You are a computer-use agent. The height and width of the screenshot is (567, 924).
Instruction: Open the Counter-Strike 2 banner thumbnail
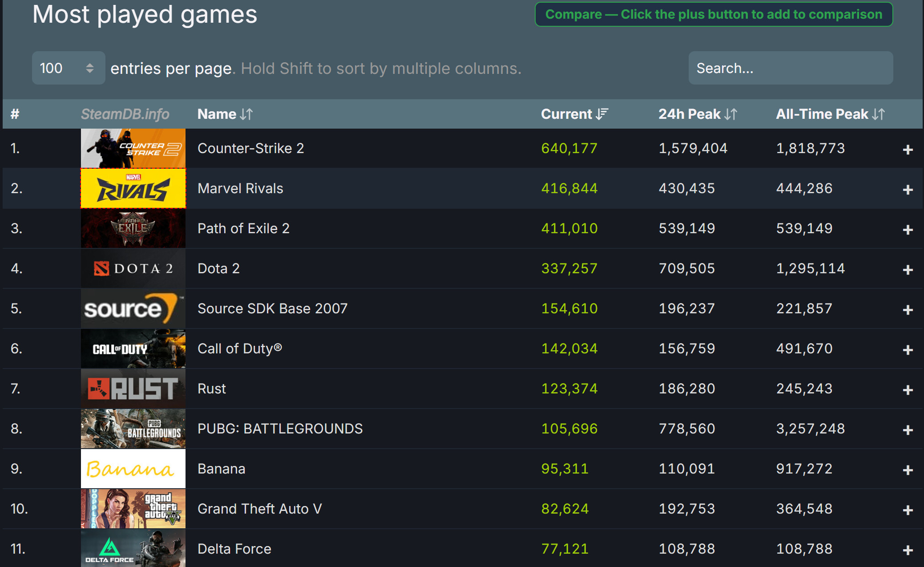click(x=133, y=148)
